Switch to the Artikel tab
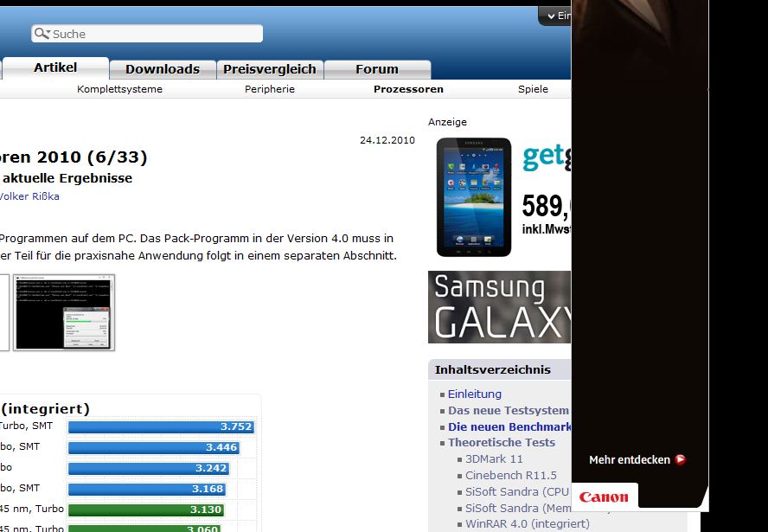Viewport: 768px width, 532px height. pyautogui.click(x=55, y=67)
